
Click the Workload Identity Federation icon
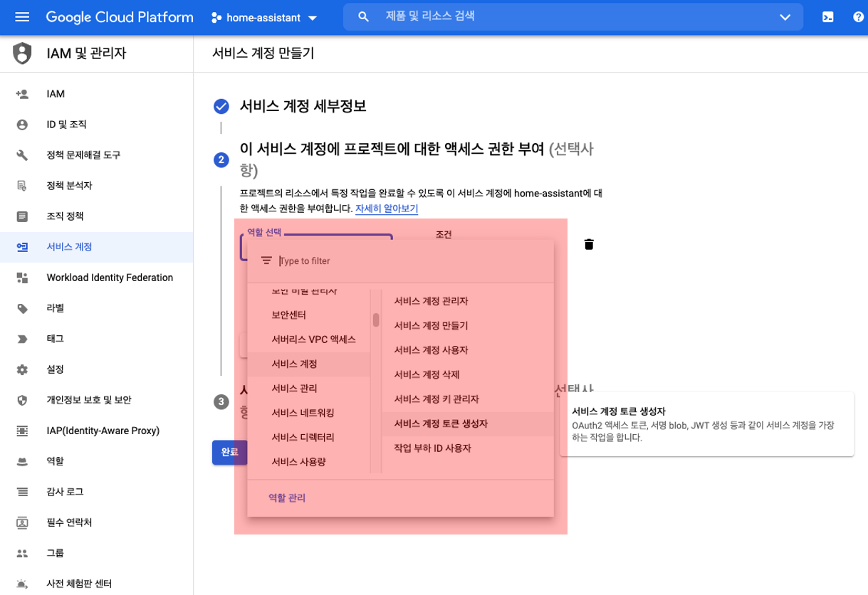tap(22, 278)
